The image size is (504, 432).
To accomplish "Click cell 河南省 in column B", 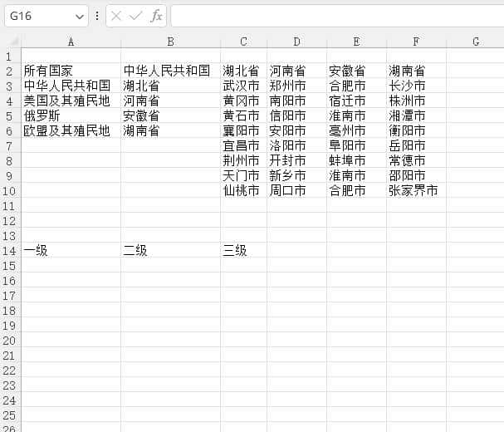I will (x=171, y=101).
